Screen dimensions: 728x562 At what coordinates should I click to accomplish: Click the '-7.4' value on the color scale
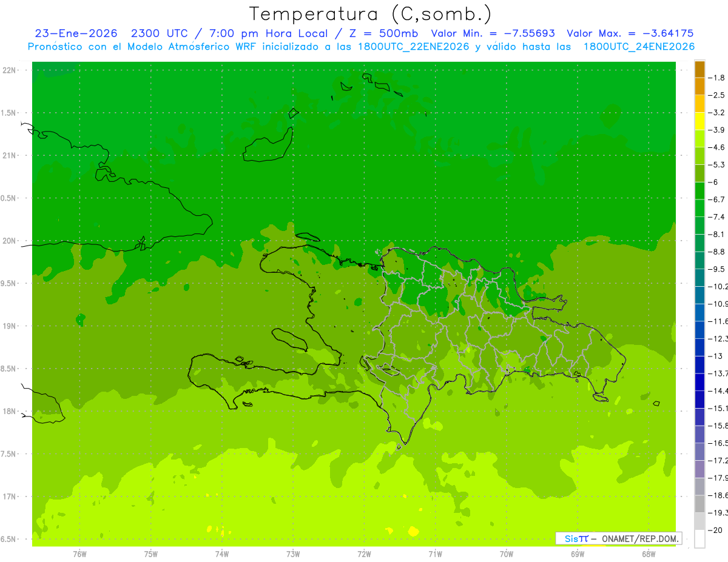(x=717, y=216)
